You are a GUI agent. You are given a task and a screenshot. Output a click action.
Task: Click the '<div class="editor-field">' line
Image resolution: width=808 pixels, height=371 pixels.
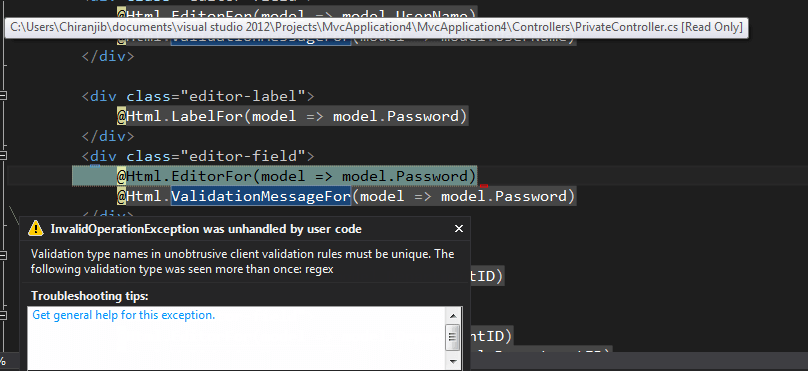[x=197, y=156]
